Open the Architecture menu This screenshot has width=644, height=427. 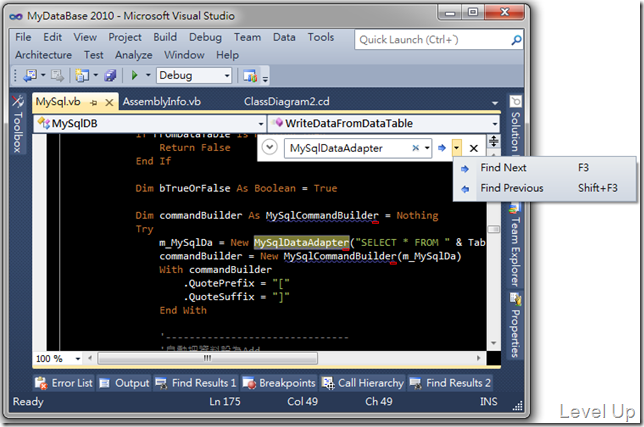[44, 55]
